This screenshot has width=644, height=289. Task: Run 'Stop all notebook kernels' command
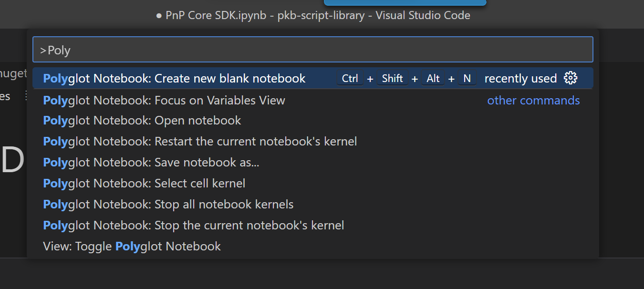[168, 204]
